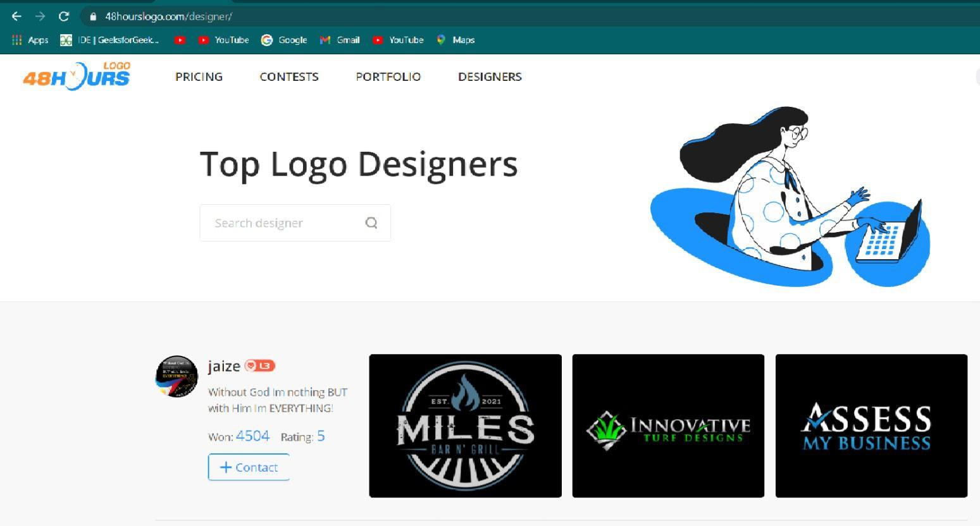This screenshot has height=526, width=980.
Task: Open the Miles Bar N' Grill logo thumbnail
Action: (465, 425)
